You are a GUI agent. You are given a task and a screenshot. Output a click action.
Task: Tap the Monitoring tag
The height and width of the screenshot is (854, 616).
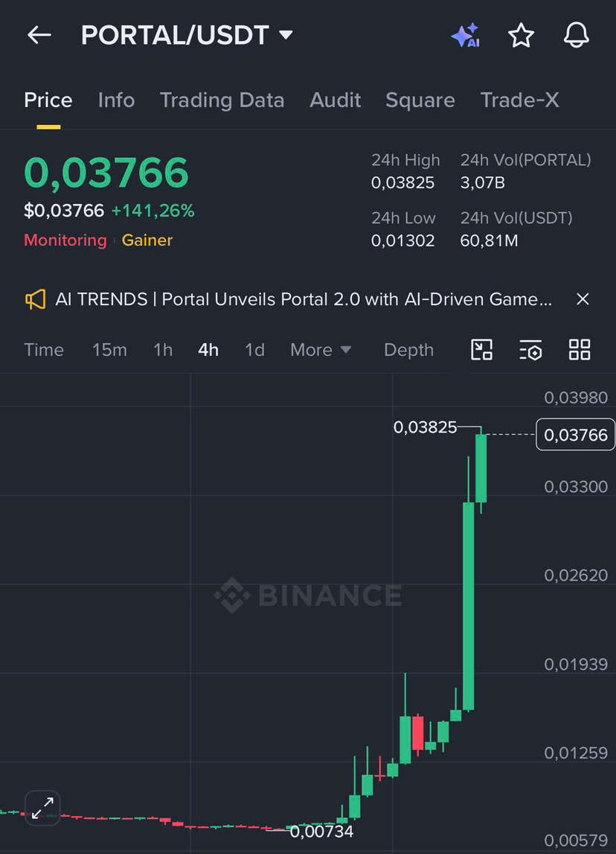coord(65,240)
